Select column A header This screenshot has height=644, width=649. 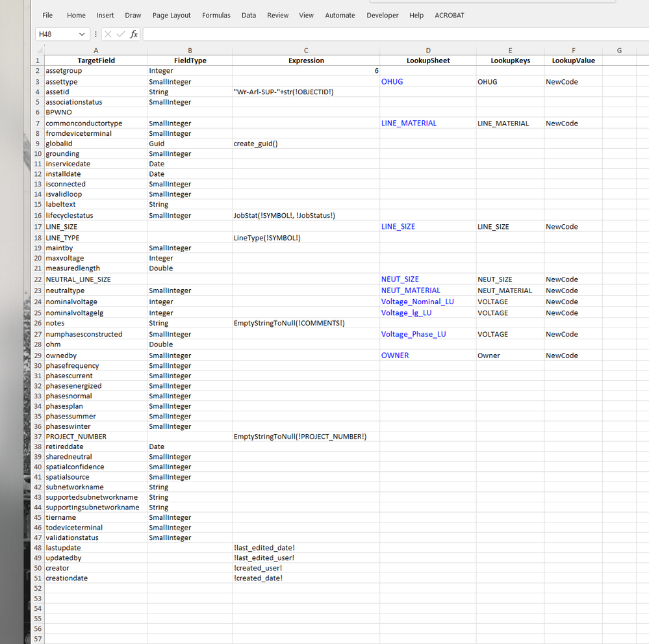click(x=96, y=51)
